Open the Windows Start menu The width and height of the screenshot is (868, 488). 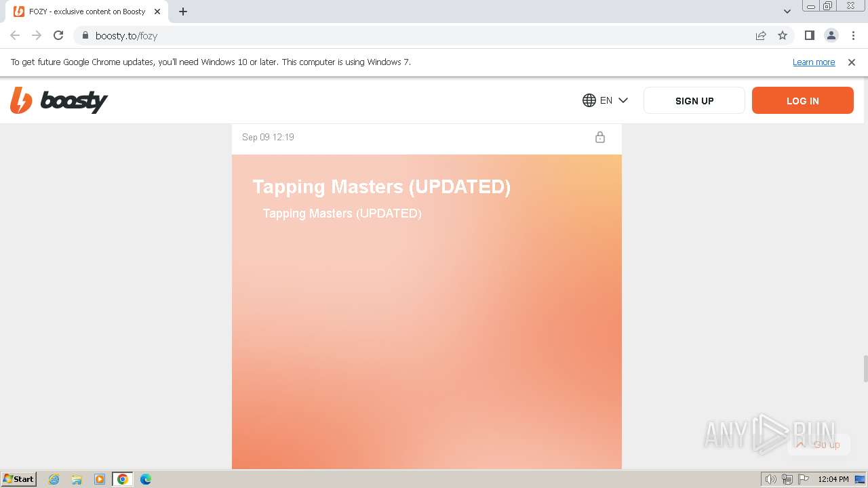click(19, 479)
